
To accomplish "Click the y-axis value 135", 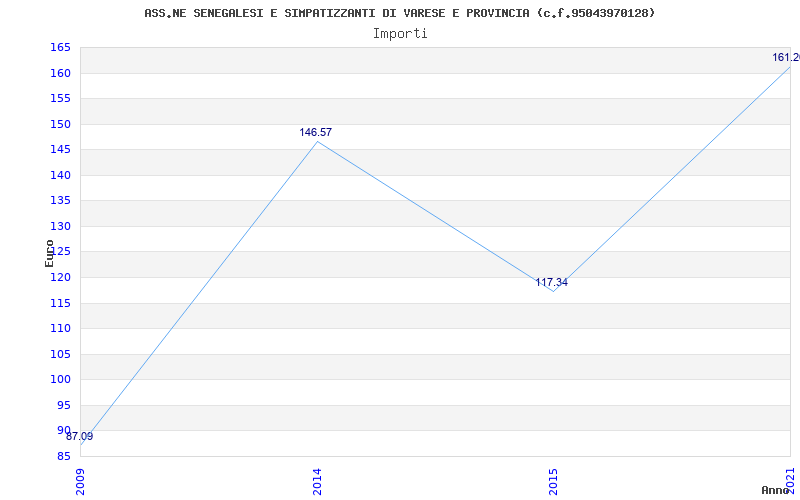I will (60, 201).
